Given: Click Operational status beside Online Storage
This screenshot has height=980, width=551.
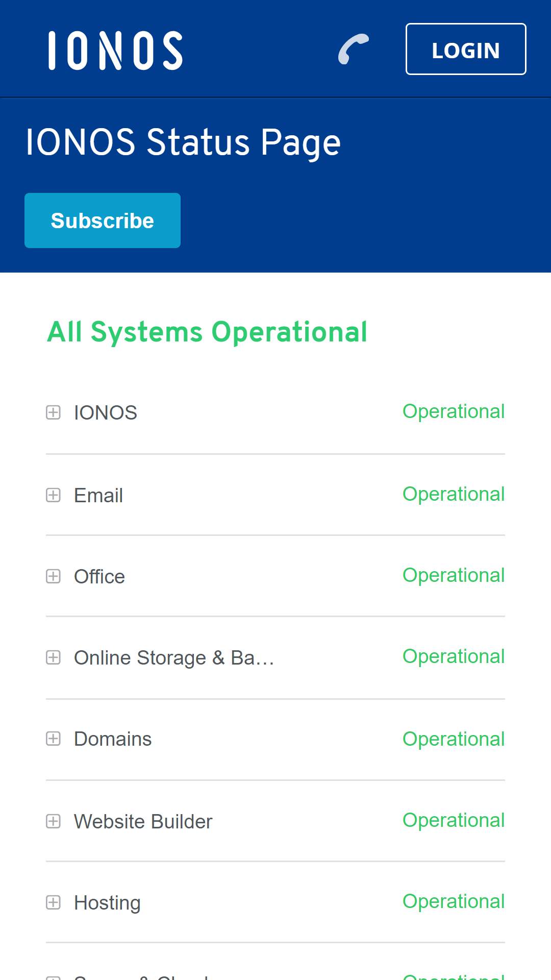Looking at the screenshot, I should point(454,656).
